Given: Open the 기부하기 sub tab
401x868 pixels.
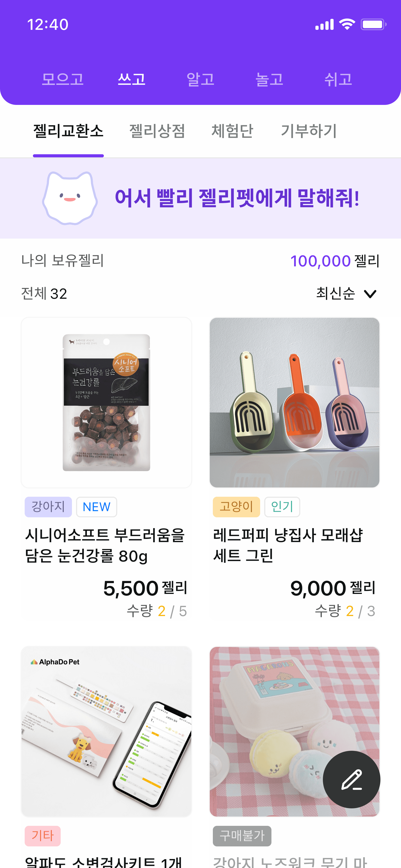Looking at the screenshot, I should pos(309,131).
